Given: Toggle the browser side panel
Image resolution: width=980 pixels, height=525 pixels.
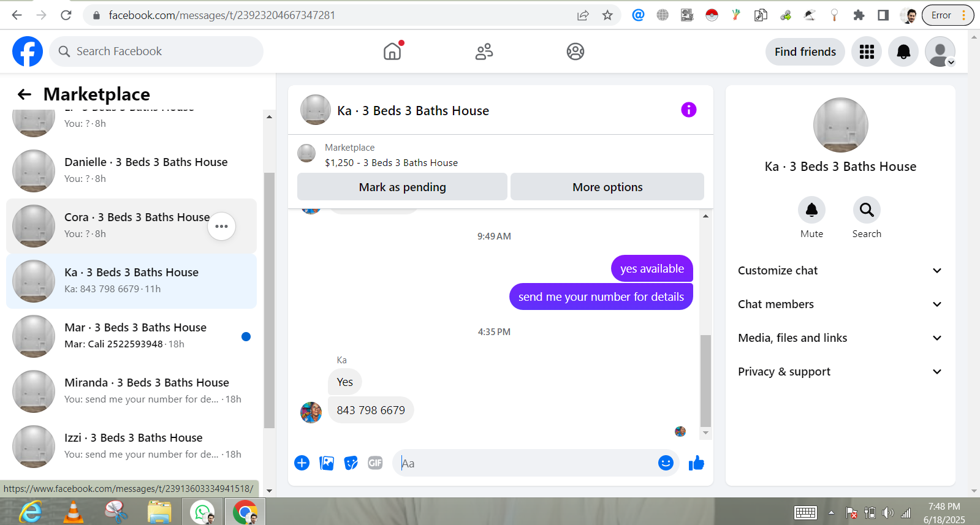Looking at the screenshot, I should (883, 15).
